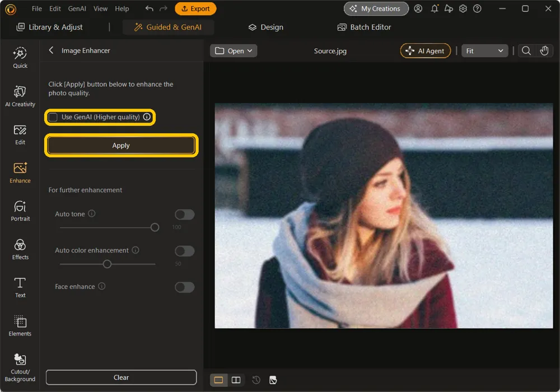Image resolution: width=560 pixels, height=392 pixels.
Task: Open the Portrait tools
Action: (x=20, y=211)
